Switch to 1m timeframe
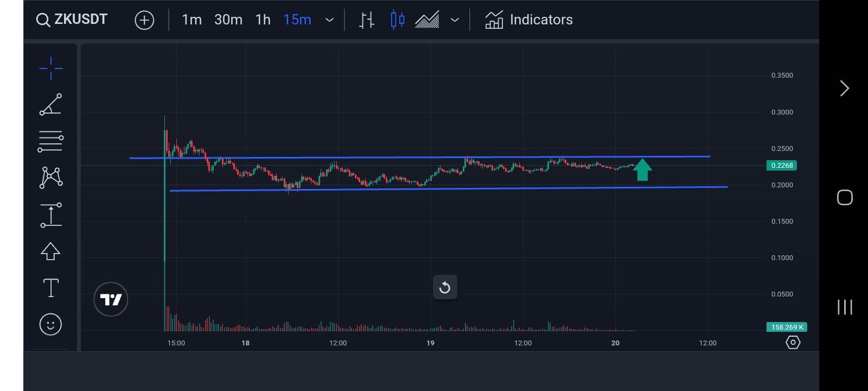The image size is (868, 391). 192,20
